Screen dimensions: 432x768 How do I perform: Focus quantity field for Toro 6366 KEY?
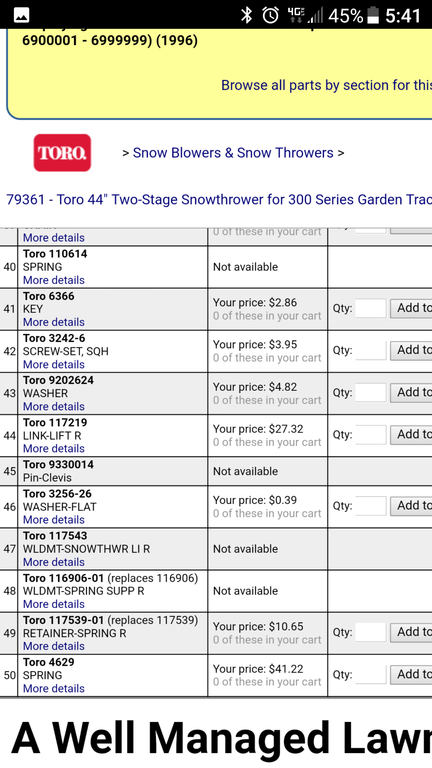point(371,309)
